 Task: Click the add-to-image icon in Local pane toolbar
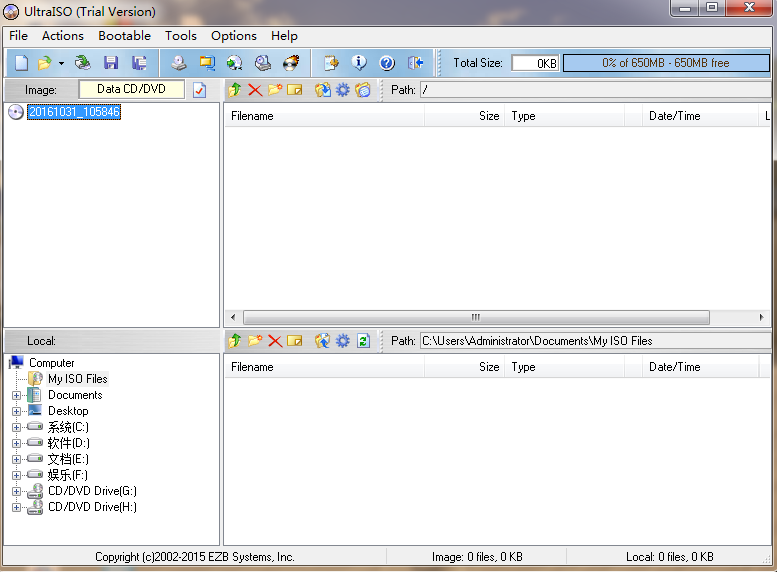(x=323, y=341)
